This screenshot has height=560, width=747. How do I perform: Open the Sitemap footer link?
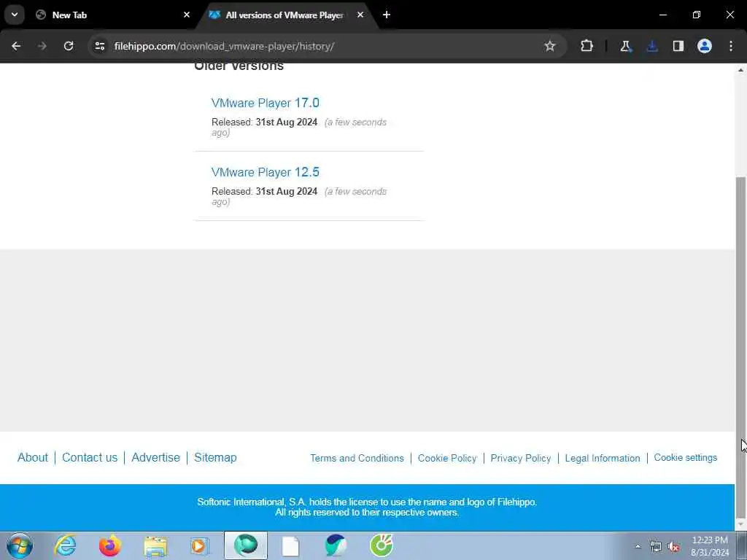click(215, 458)
